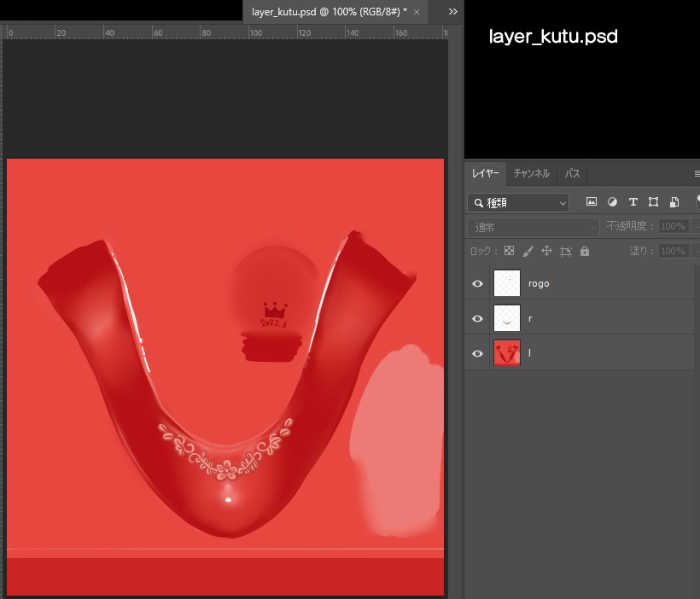Toggle the smart object filter icon
This screenshot has width=700, height=599.
pos(674,202)
